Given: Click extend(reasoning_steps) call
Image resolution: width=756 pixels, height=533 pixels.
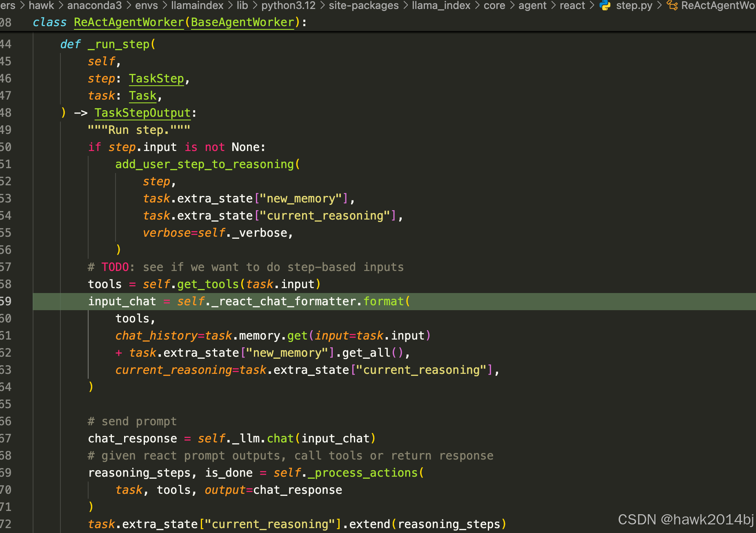Looking at the screenshot, I should click(x=428, y=524).
